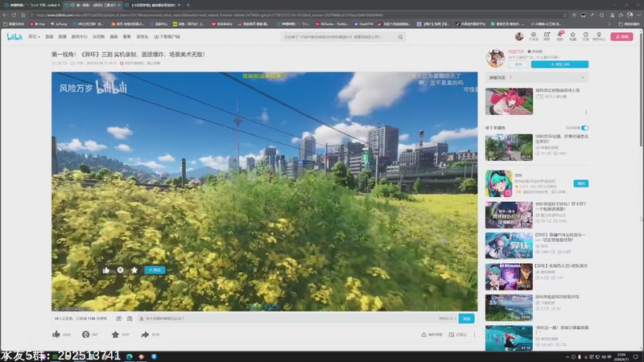
Task: Open the recommended video thumbnail with two characters
Action: (x=509, y=277)
